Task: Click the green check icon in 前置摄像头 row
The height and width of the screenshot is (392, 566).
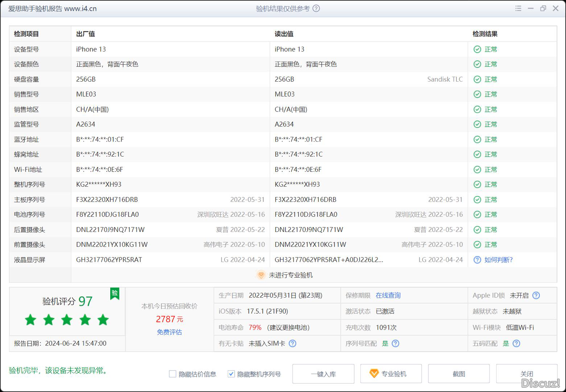Action: pos(477,245)
